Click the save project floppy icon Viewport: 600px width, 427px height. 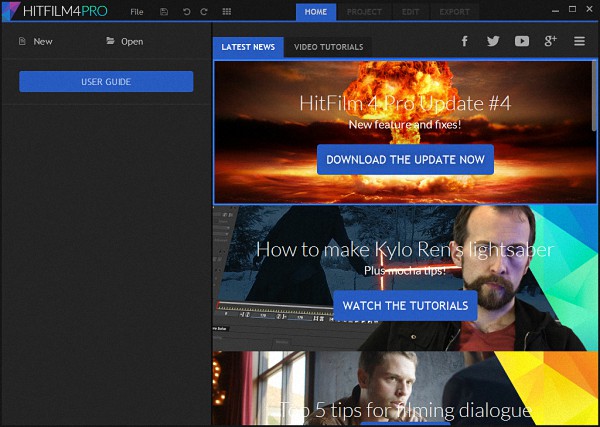pyautogui.click(x=164, y=11)
